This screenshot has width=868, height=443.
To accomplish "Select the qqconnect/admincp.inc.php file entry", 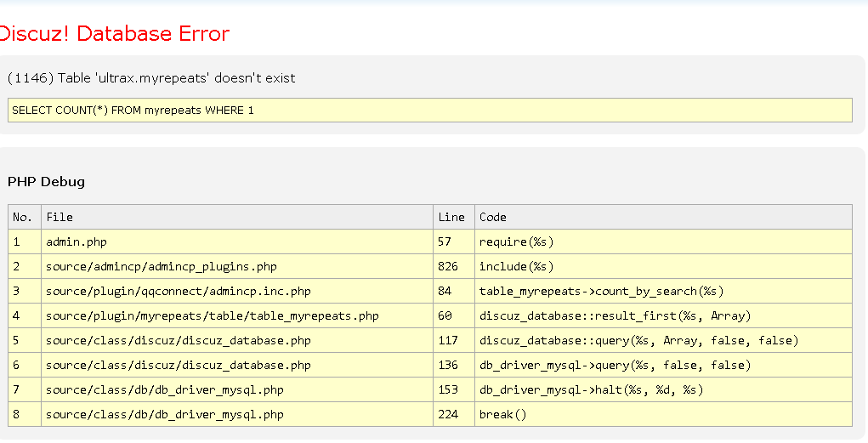I will point(179,292).
